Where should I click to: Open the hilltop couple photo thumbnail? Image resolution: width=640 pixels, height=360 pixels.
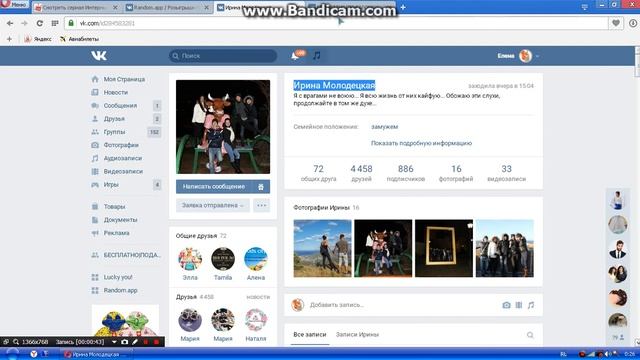(x=322, y=249)
